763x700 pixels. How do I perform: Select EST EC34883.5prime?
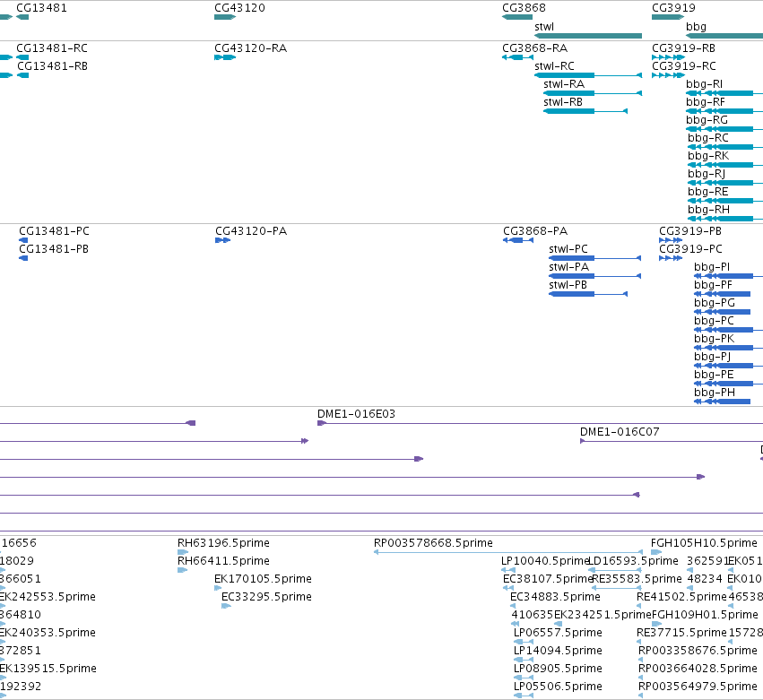(513, 606)
